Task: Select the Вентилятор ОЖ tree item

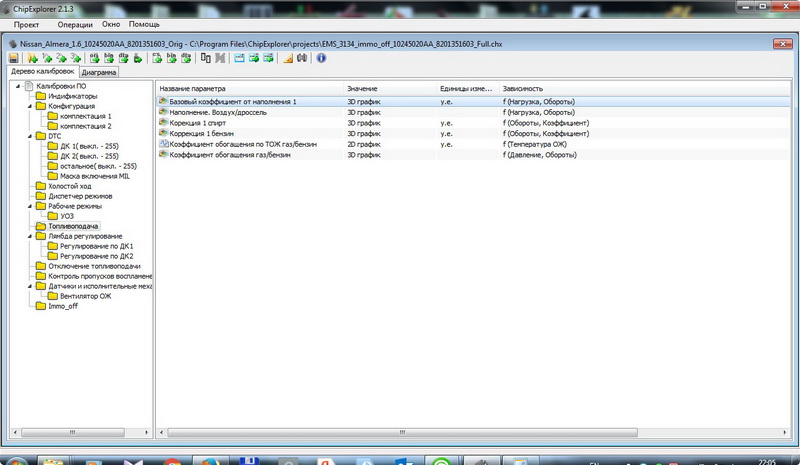Action: [85, 296]
